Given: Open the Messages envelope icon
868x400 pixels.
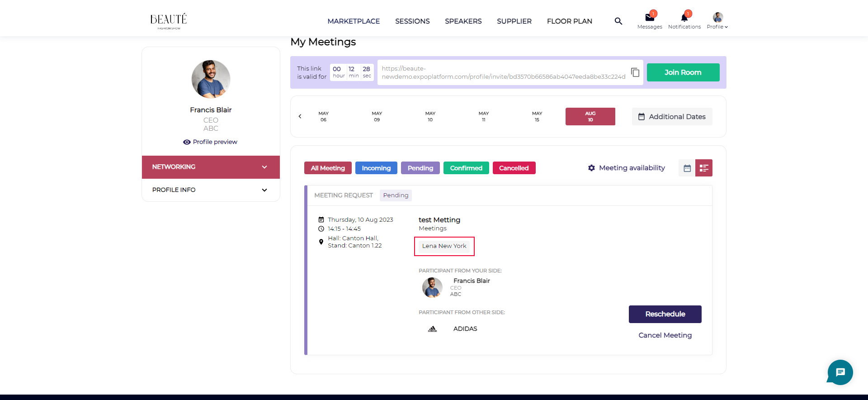Looking at the screenshot, I should (650, 18).
